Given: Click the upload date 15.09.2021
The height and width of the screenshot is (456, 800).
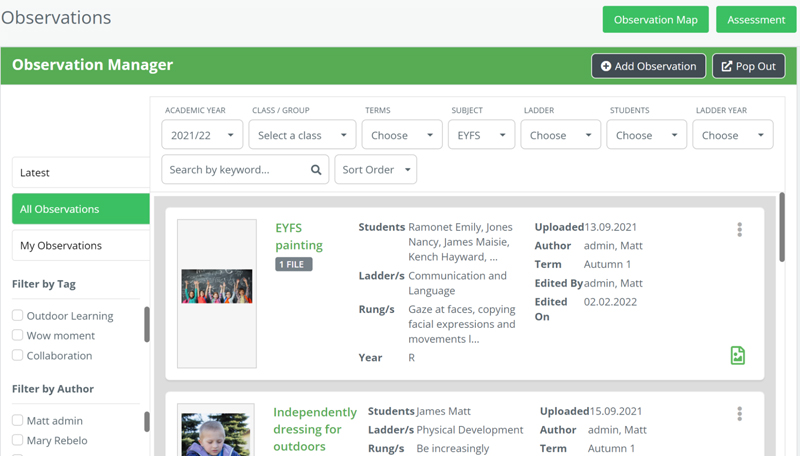Looking at the screenshot, I should 616,411.
